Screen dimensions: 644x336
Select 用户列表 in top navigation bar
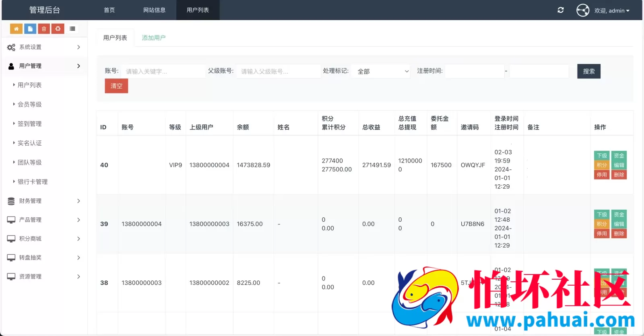coord(198,10)
